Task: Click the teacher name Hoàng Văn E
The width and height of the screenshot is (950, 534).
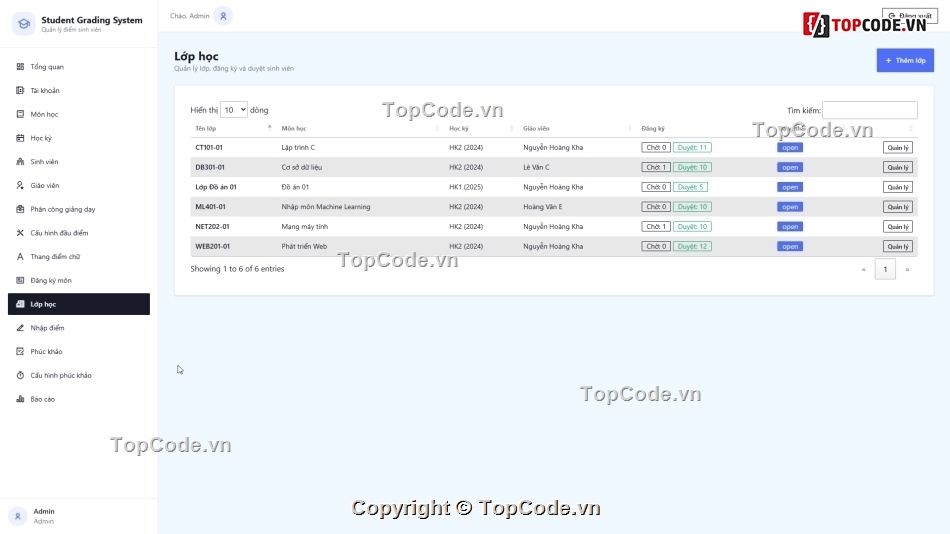Action: 542,207
